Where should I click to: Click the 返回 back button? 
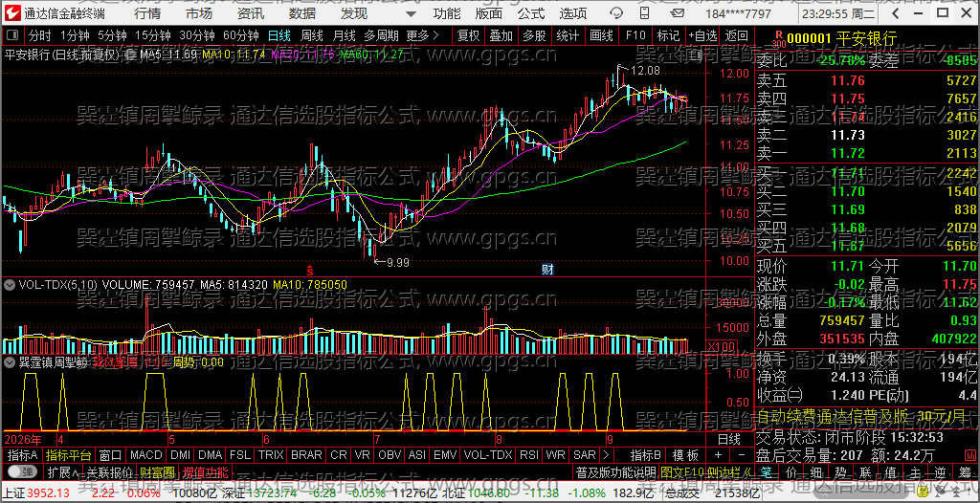click(x=737, y=35)
